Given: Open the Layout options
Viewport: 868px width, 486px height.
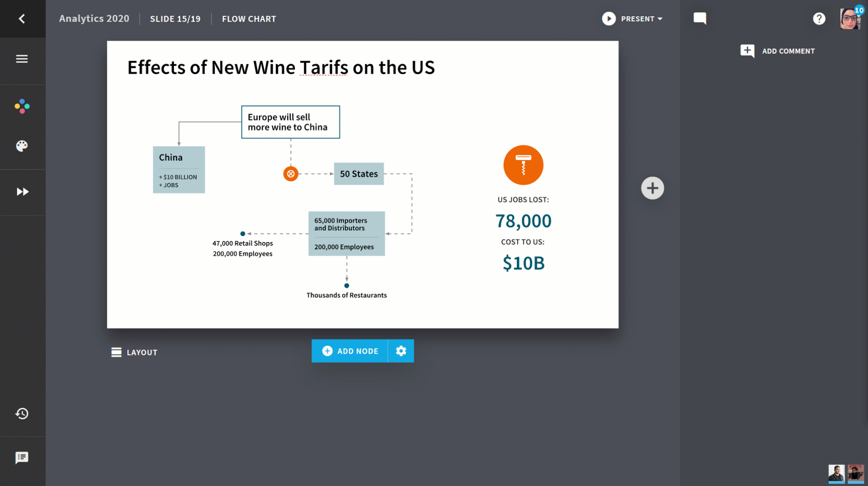Looking at the screenshot, I should (x=134, y=352).
